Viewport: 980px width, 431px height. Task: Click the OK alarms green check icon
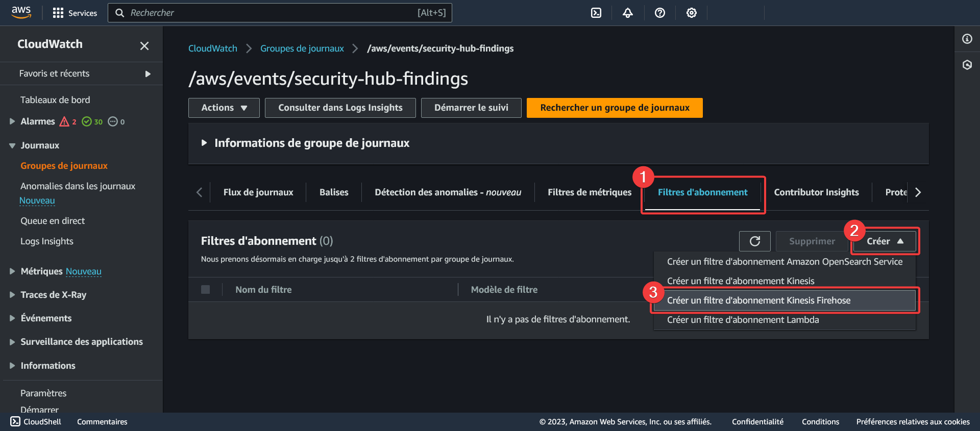click(x=87, y=121)
